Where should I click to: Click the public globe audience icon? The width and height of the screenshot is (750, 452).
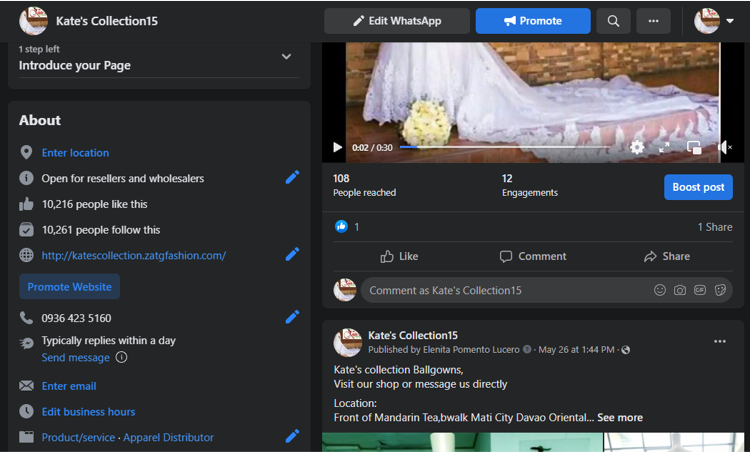(626, 350)
